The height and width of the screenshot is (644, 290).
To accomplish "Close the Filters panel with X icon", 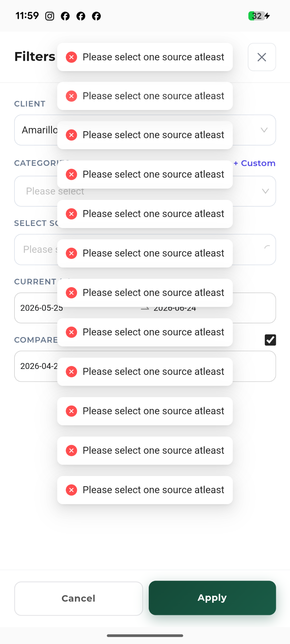I will (262, 57).
